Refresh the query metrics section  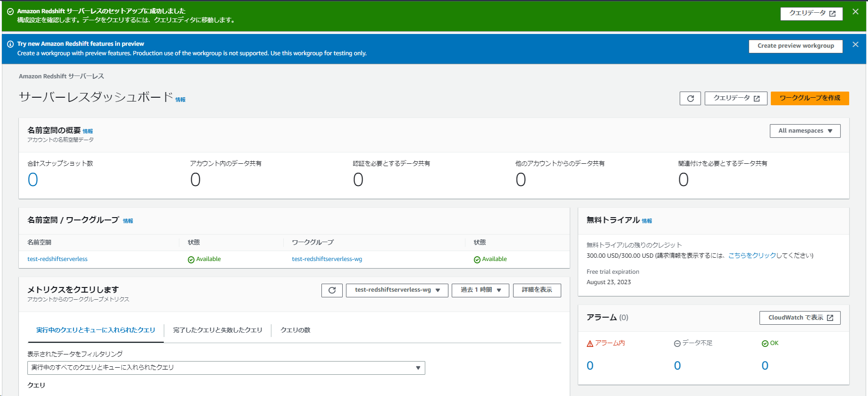(332, 290)
